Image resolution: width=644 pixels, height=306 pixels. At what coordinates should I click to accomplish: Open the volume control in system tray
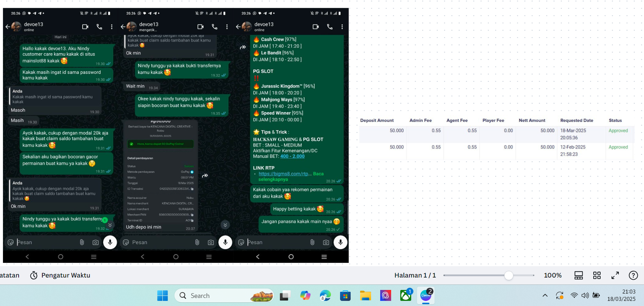coord(585,295)
